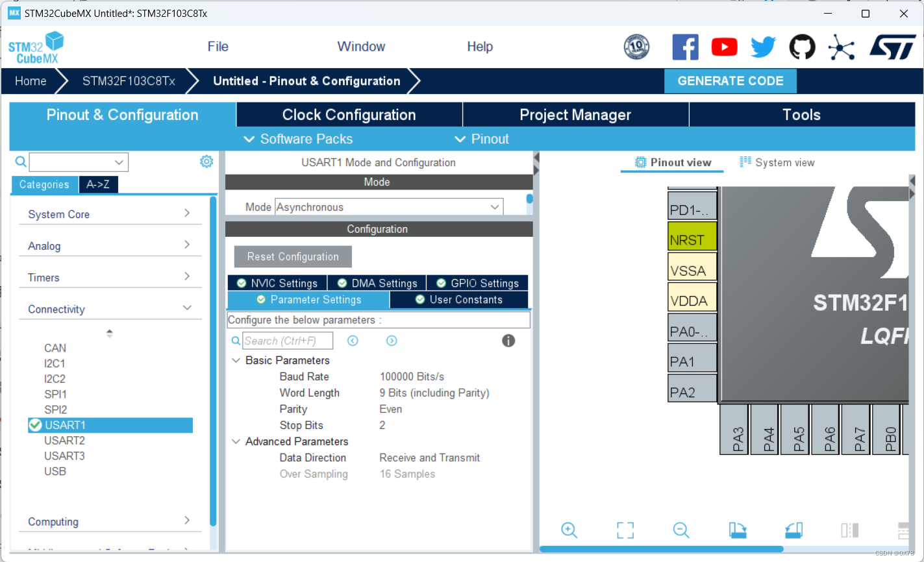Fit pinout view to screen
Image resolution: width=924 pixels, height=562 pixels.
coord(625,530)
